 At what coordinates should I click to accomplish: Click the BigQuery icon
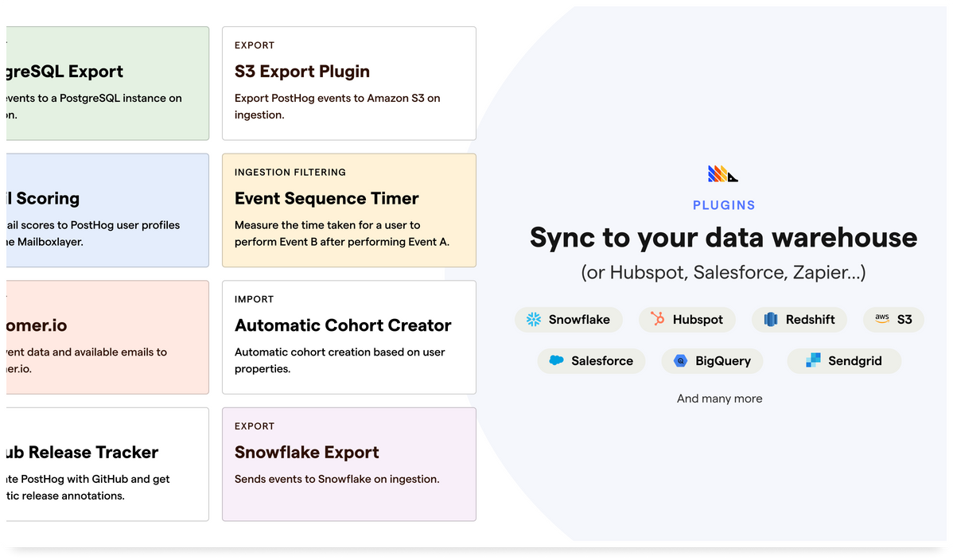(x=680, y=361)
